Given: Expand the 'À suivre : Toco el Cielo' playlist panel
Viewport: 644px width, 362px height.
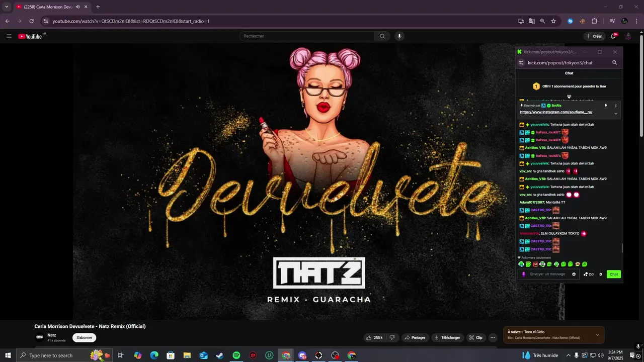Looking at the screenshot, I should [x=597, y=335].
